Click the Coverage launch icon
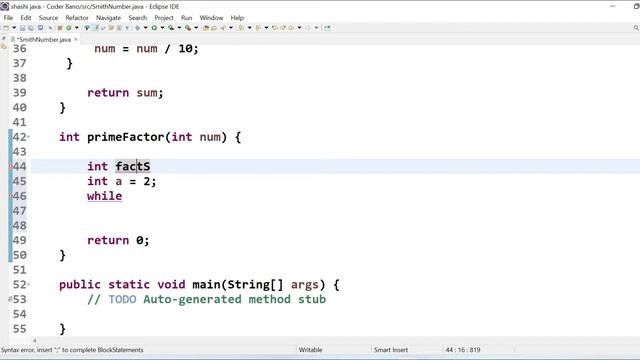The width and height of the screenshot is (640, 360). [x=171, y=28]
